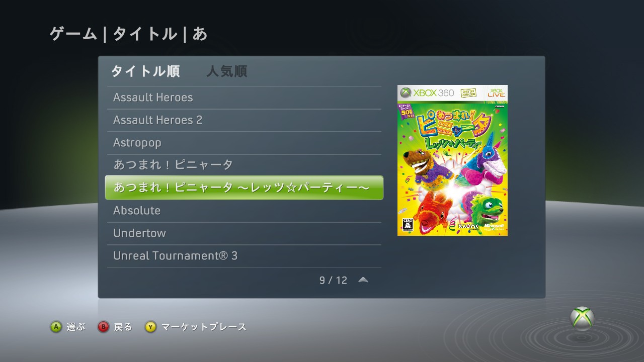Click the CERO A rating icon
Viewport: 644px width, 362px height.
click(408, 224)
